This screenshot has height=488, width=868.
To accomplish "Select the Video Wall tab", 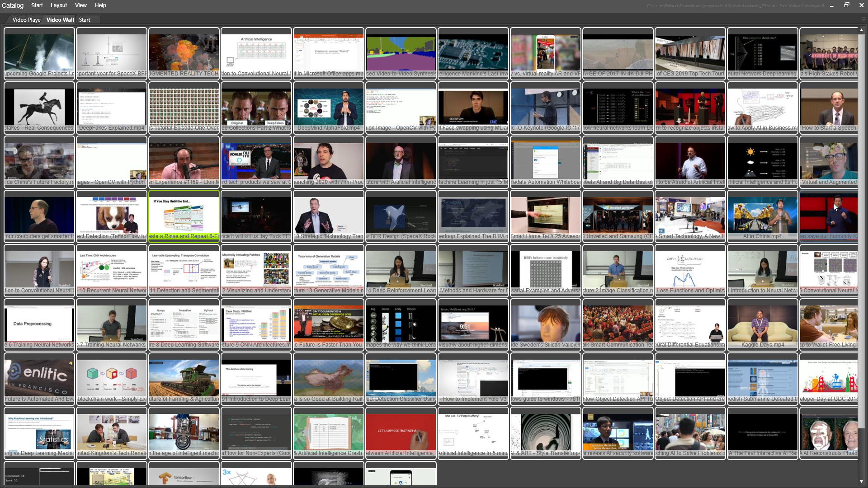I will [x=60, y=20].
